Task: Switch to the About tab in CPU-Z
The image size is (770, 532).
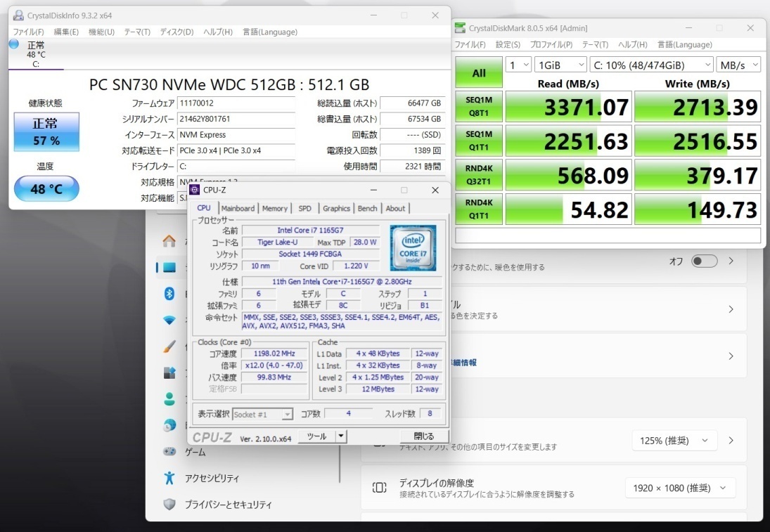Action: [395, 208]
